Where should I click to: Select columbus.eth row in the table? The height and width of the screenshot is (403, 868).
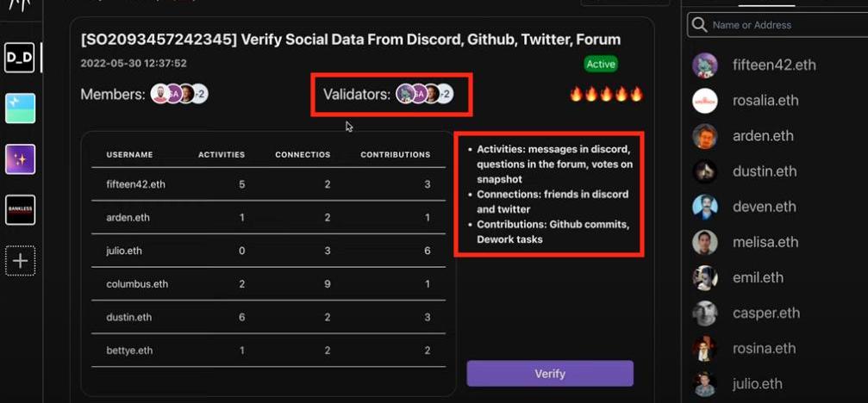tap(137, 284)
